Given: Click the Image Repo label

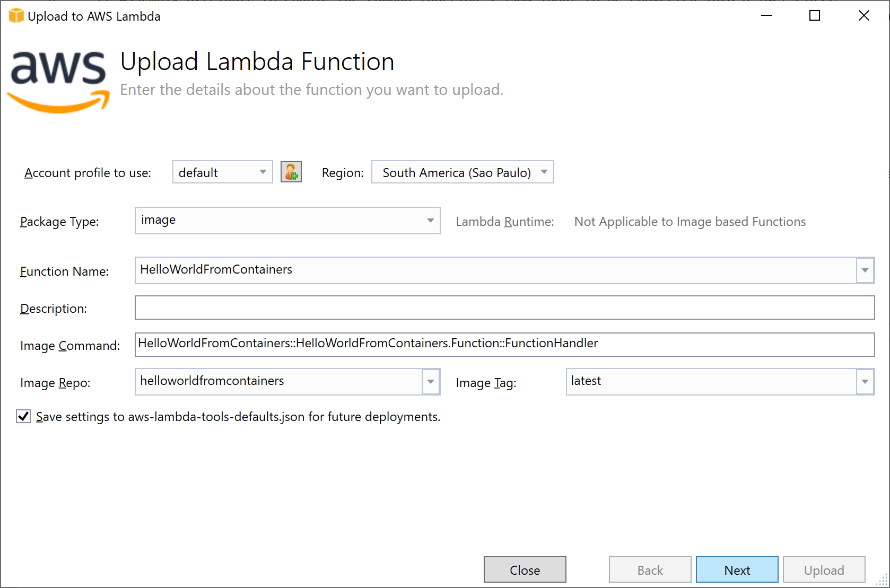Looking at the screenshot, I should click(55, 383).
